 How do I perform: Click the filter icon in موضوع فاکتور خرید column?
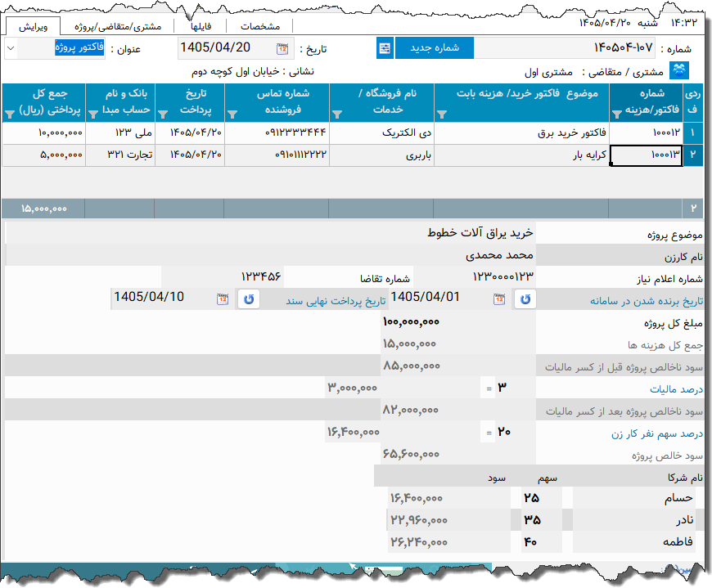click(x=441, y=114)
